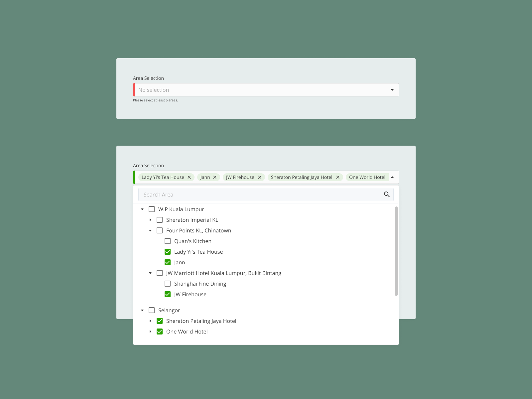Collapse the Four Points KL, Chinatown branch
The image size is (532, 399).
point(150,230)
